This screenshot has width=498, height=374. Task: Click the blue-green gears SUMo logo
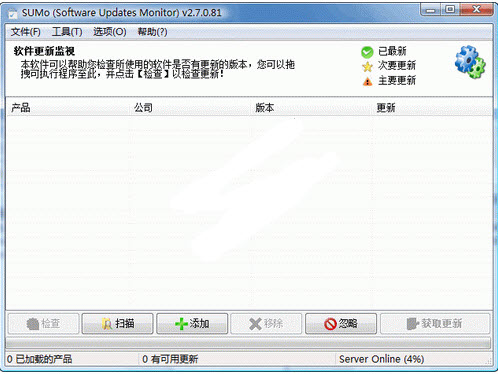click(x=470, y=62)
